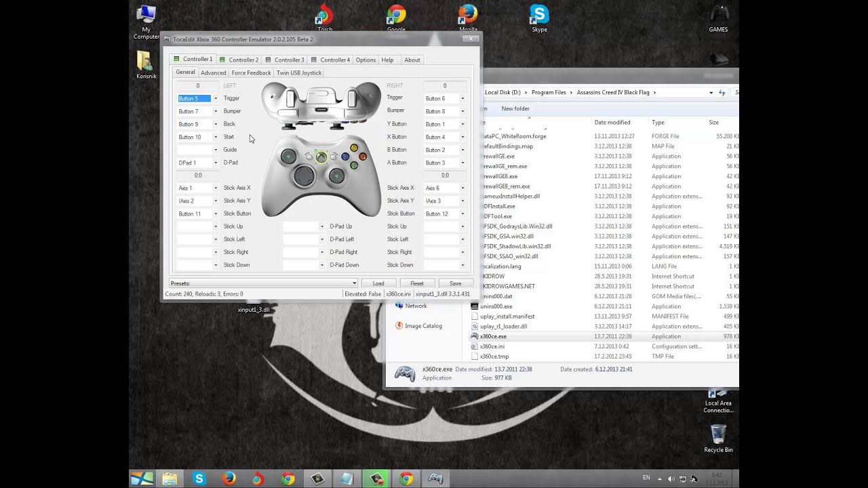Viewport: 868px width, 488px height.
Task: Open Skype from the taskbar
Action: click(x=199, y=479)
